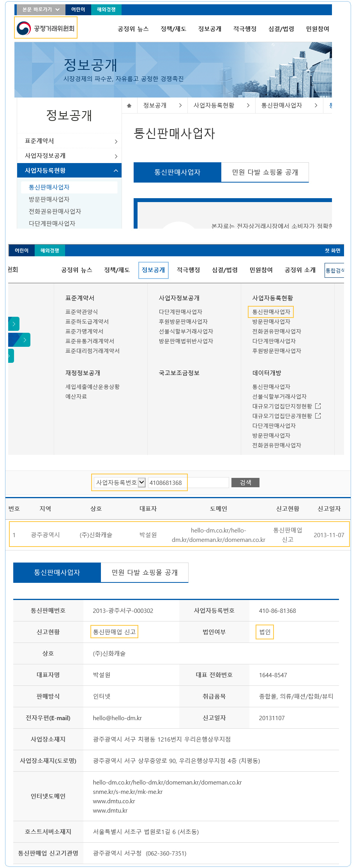Open external link icon beside 대규모기업집단지정현황
Image resolution: width=353 pixels, height=868 pixels.
coord(318,406)
